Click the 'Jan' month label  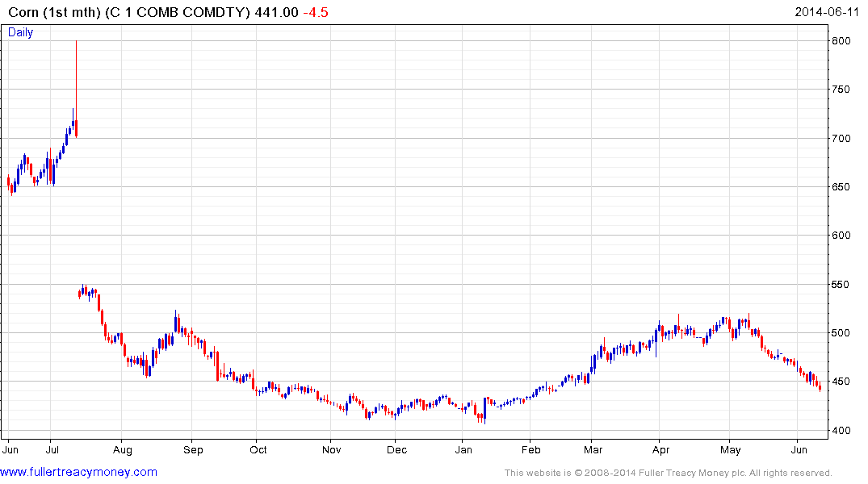(463, 449)
